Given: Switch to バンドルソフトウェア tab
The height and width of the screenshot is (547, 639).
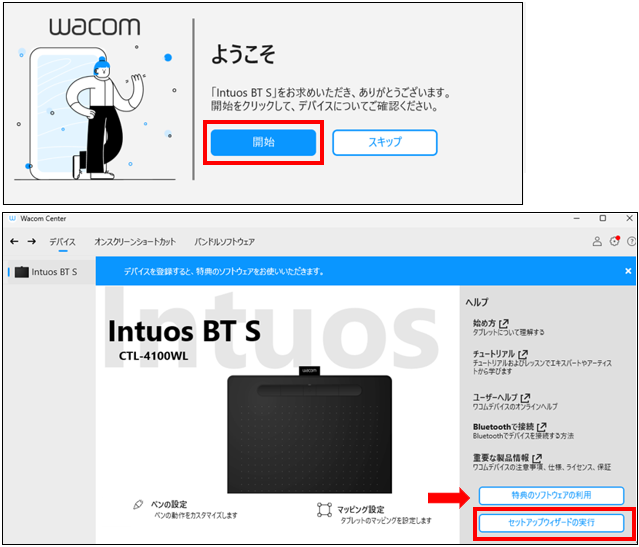Looking at the screenshot, I should click(225, 242).
